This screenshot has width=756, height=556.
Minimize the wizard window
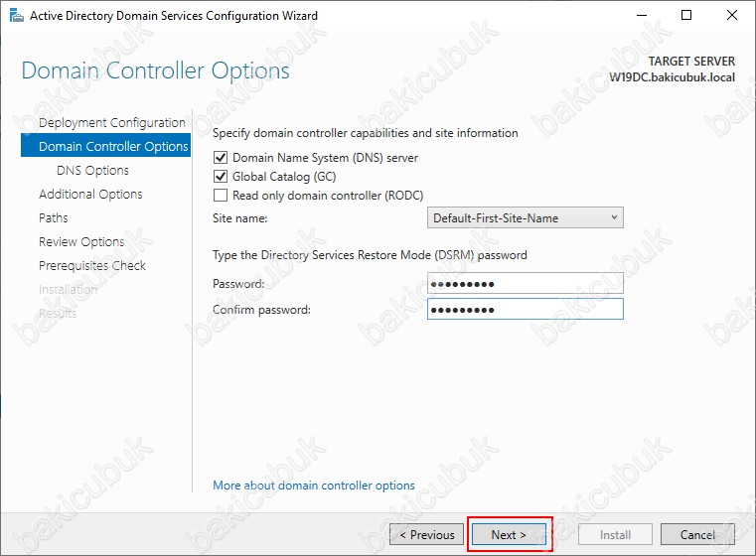coord(641,16)
